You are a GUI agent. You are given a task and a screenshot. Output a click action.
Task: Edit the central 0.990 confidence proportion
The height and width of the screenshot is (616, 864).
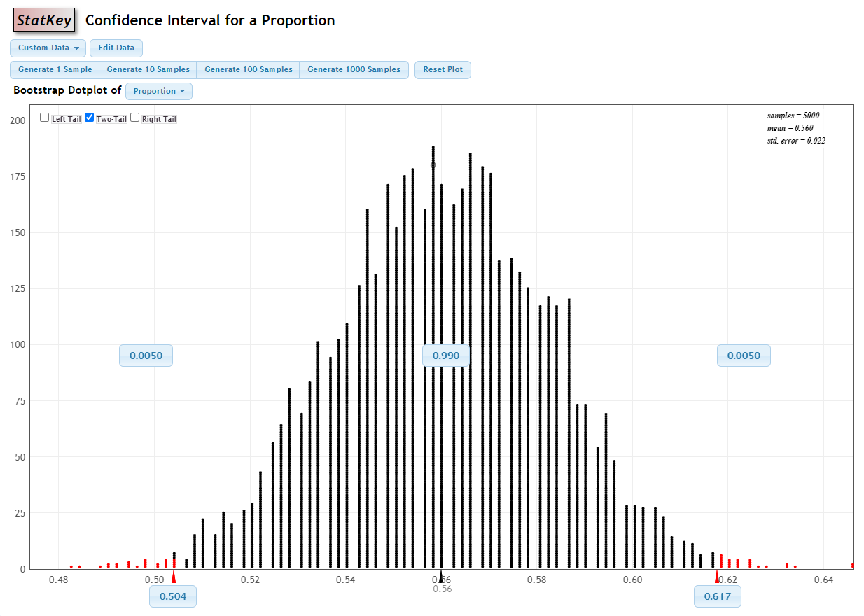445,356
